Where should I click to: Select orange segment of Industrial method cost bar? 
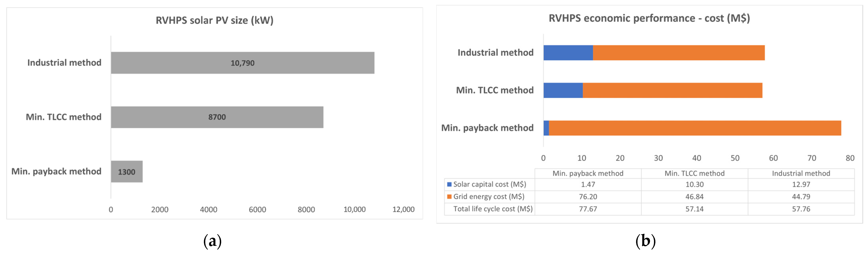click(678, 53)
